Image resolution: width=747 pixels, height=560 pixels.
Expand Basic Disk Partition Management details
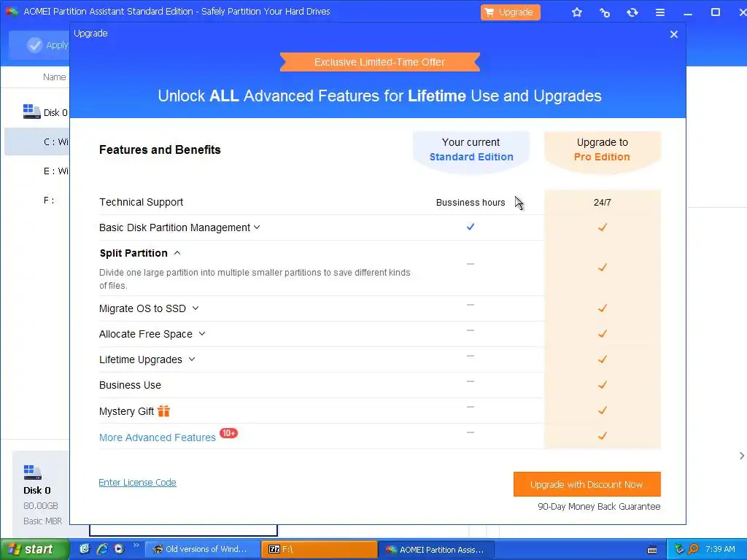click(x=257, y=227)
